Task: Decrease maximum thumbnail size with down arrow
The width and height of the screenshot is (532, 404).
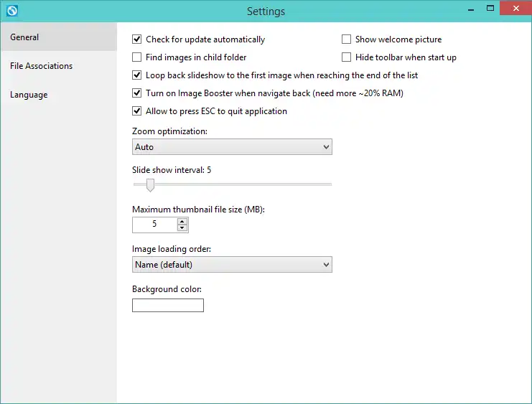Action: point(182,228)
